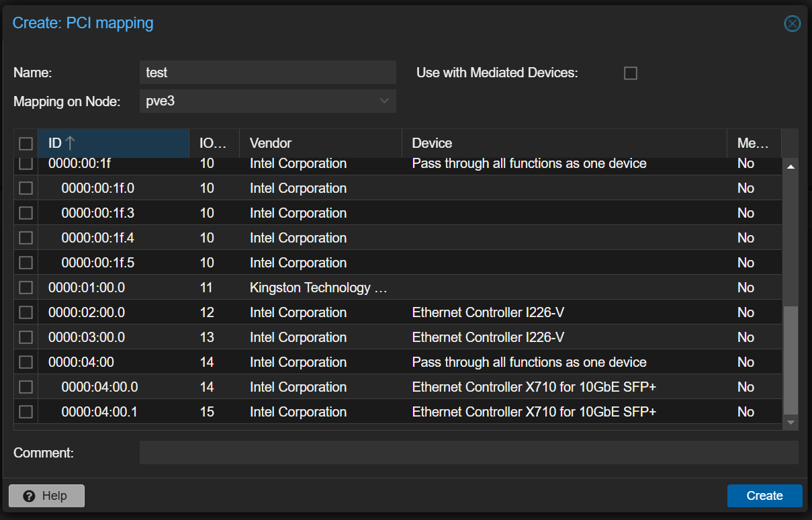Viewport: 812px width, 520px height.
Task: Open the Mapping on Node dropdown
Action: click(x=384, y=101)
